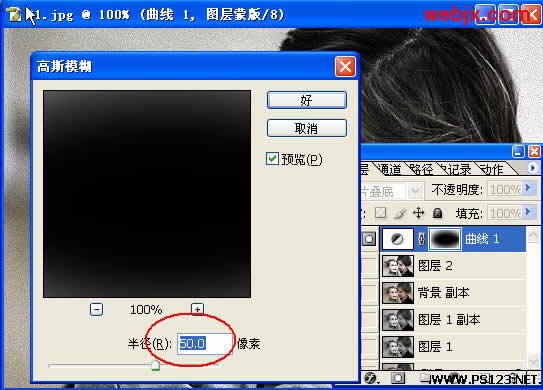Select the lock position move icon
543x390 pixels.
tap(418, 213)
